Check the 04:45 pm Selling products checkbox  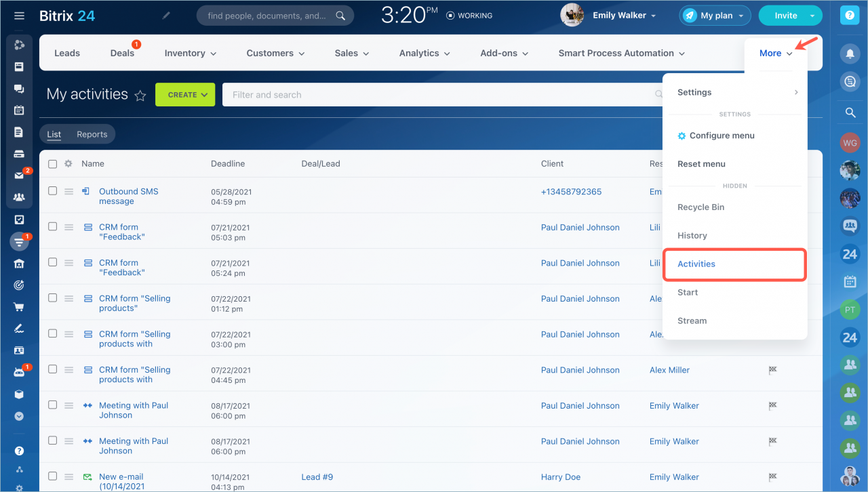(x=52, y=369)
